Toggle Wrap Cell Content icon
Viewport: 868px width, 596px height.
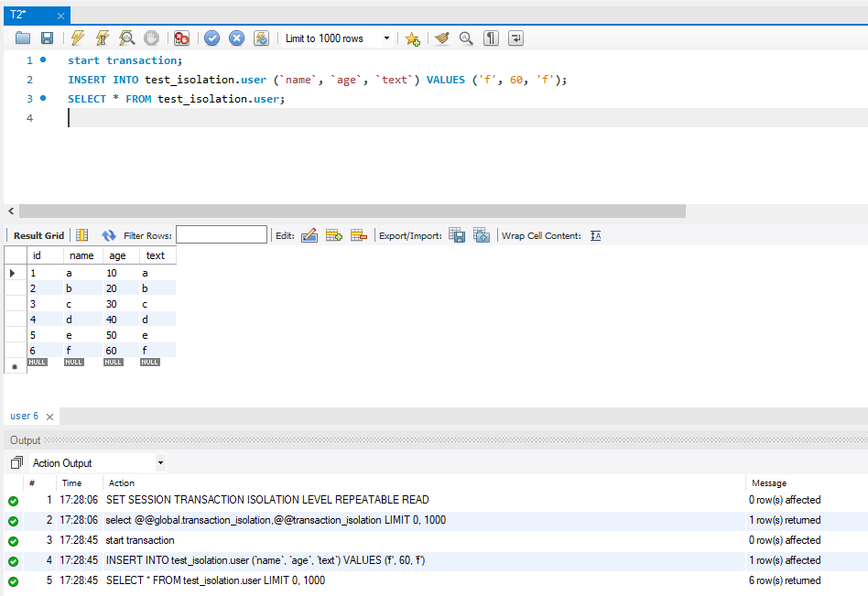click(x=596, y=235)
